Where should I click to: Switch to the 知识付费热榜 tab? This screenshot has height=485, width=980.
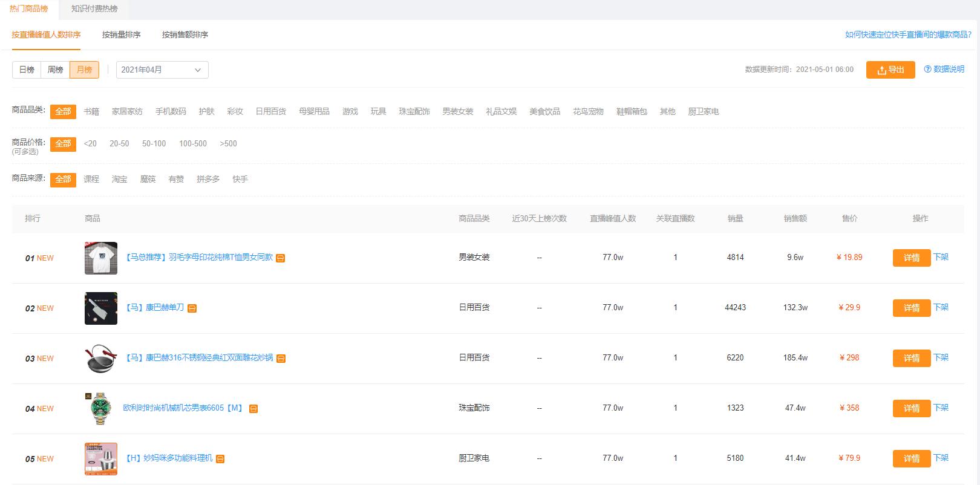pos(94,9)
